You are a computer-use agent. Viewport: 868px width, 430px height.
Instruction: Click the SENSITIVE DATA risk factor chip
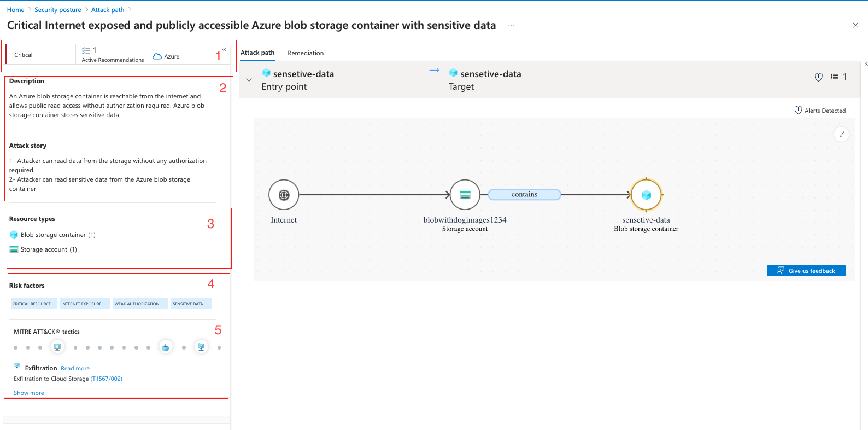[191, 303]
